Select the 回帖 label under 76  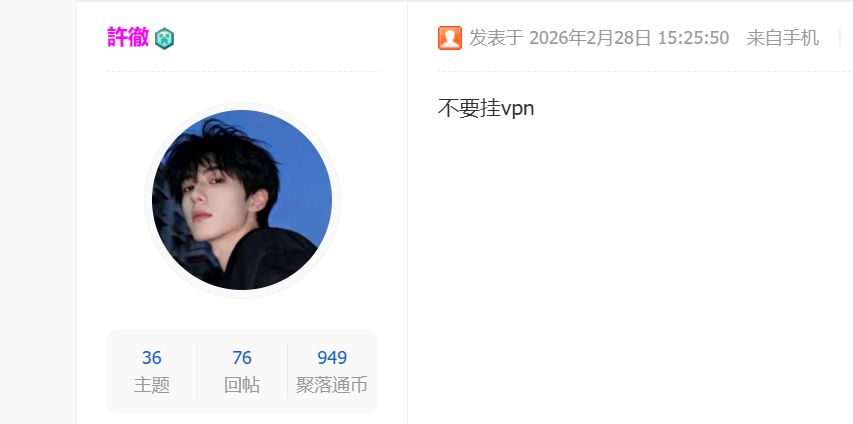242,385
